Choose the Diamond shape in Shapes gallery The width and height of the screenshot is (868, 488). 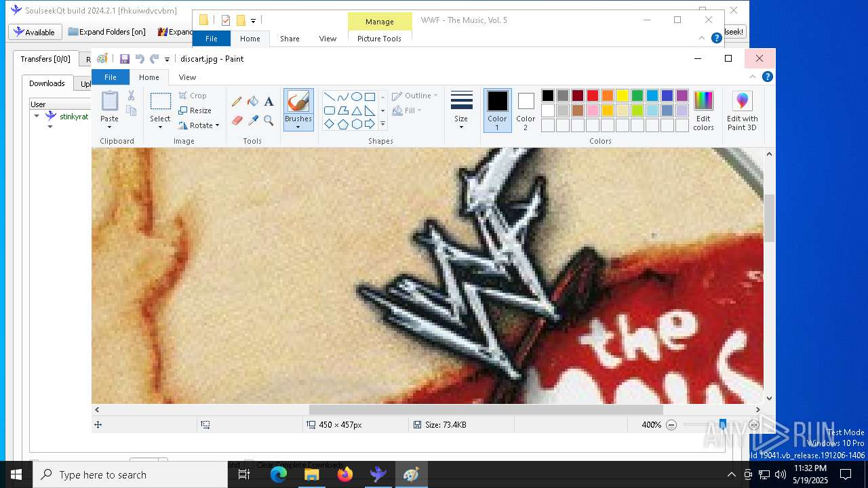(329, 124)
